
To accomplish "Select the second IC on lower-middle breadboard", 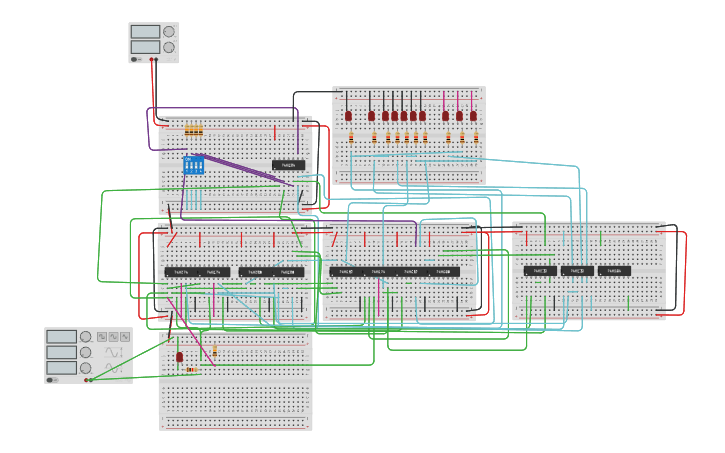I will [x=378, y=272].
